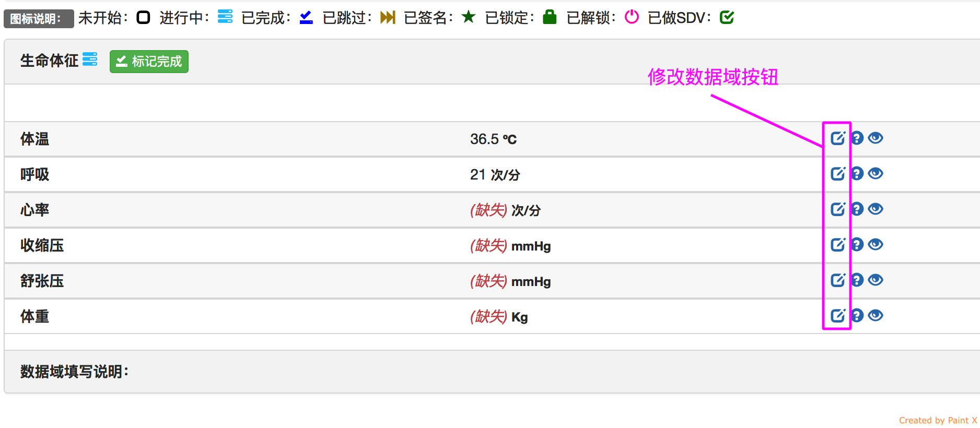Show help for the 体重 field

click(857, 316)
